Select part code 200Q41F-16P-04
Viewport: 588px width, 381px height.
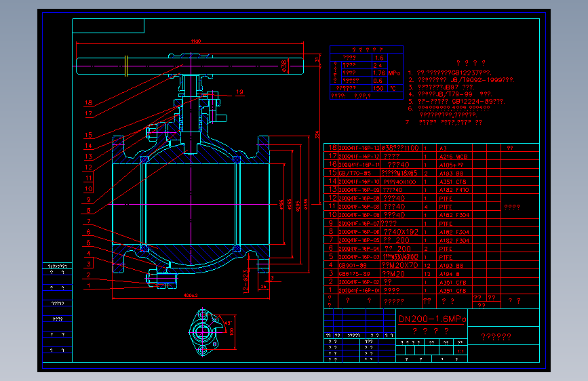click(359, 249)
